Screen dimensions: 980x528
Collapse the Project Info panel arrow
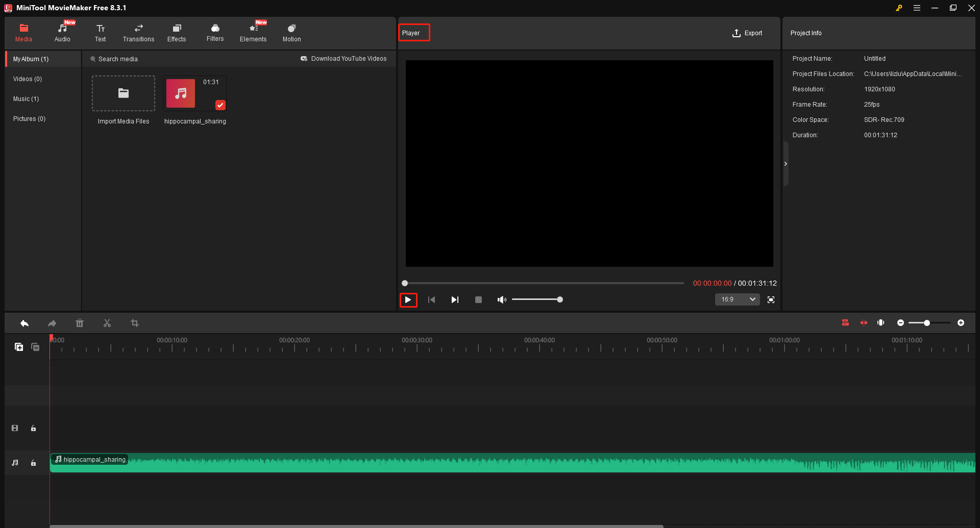(x=786, y=164)
